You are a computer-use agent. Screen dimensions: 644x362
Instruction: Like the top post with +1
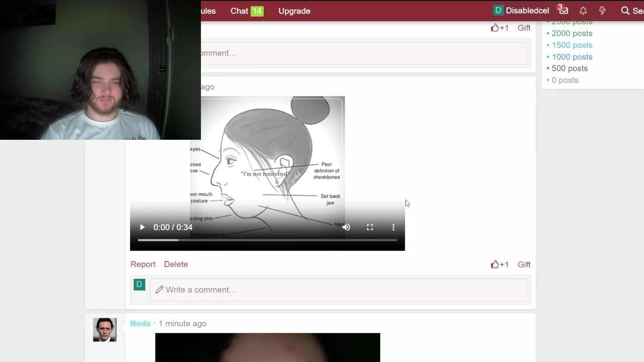pos(500,28)
